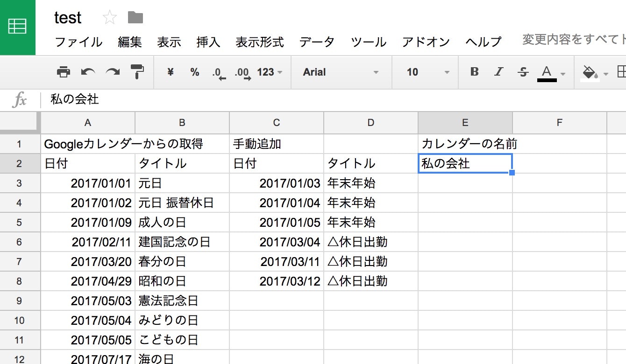Click the document title test
The width and height of the screenshot is (626, 364).
pyautogui.click(x=68, y=18)
